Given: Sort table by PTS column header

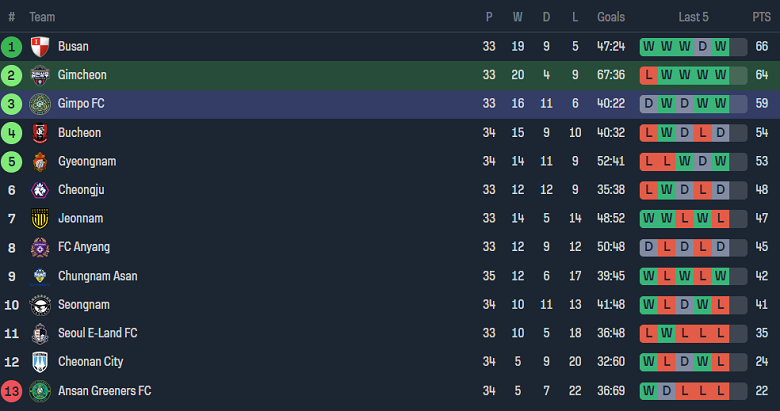Looking at the screenshot, I should point(761,17).
